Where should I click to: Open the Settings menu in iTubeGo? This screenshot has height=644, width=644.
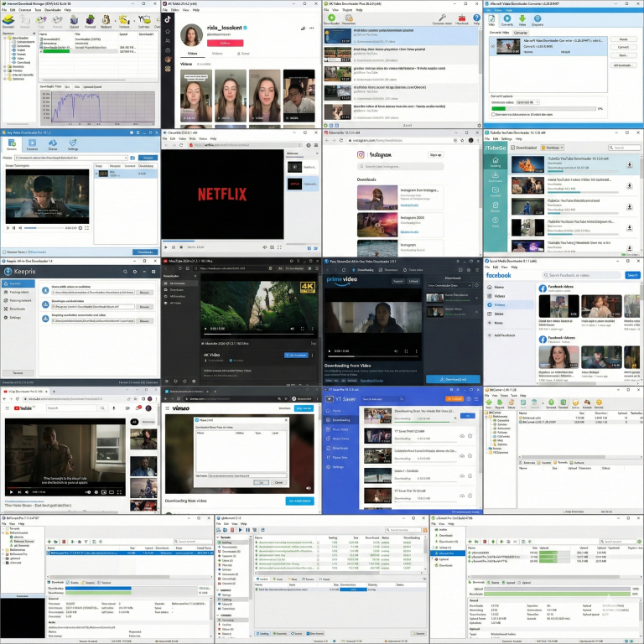506,139
